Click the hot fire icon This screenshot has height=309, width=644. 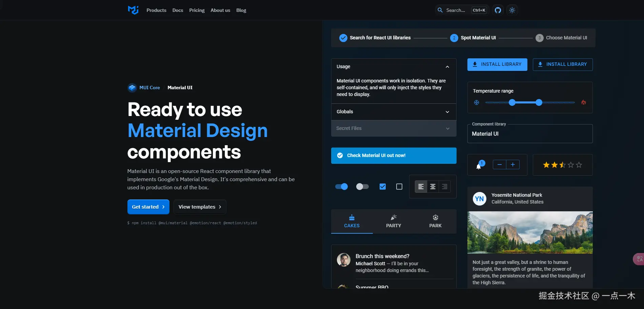click(584, 102)
